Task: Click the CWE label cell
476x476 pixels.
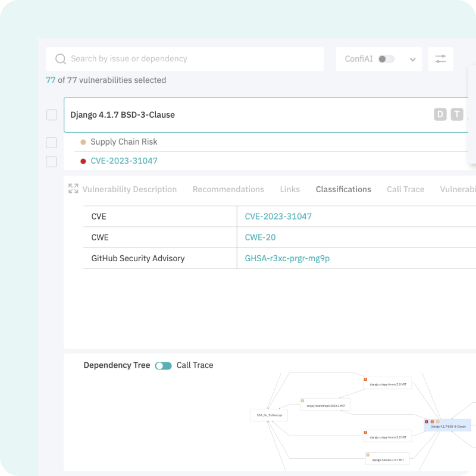Action: (x=160, y=237)
